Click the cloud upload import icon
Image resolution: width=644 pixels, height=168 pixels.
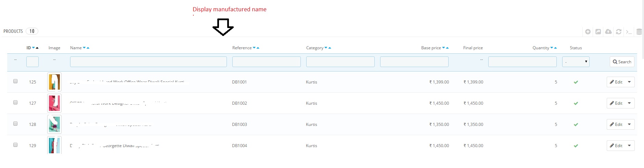(x=608, y=31)
